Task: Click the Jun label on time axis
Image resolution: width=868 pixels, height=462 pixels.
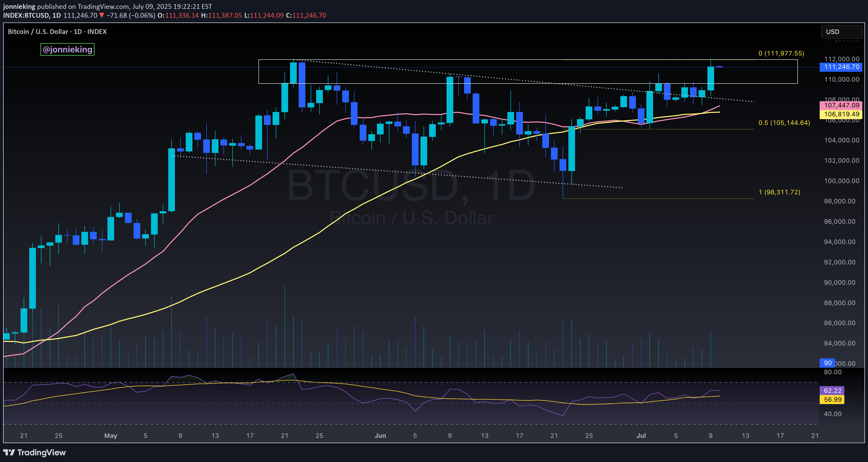Action: [380, 435]
